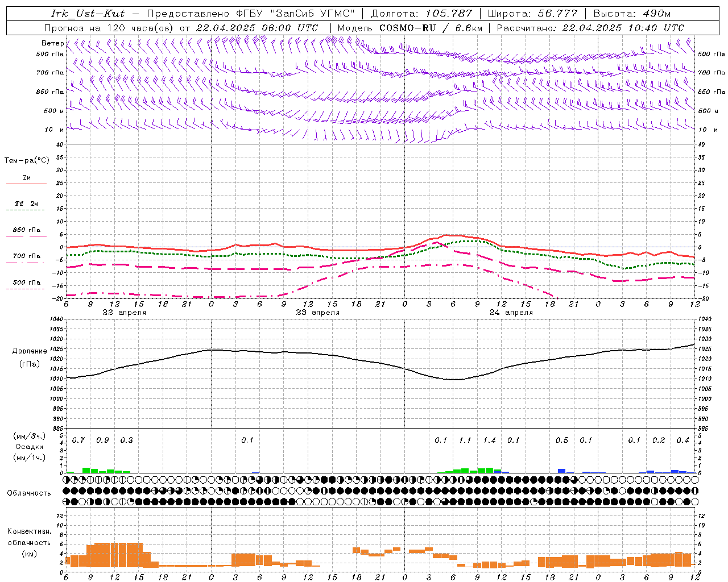Click the 24 апреля date label

click(x=511, y=313)
